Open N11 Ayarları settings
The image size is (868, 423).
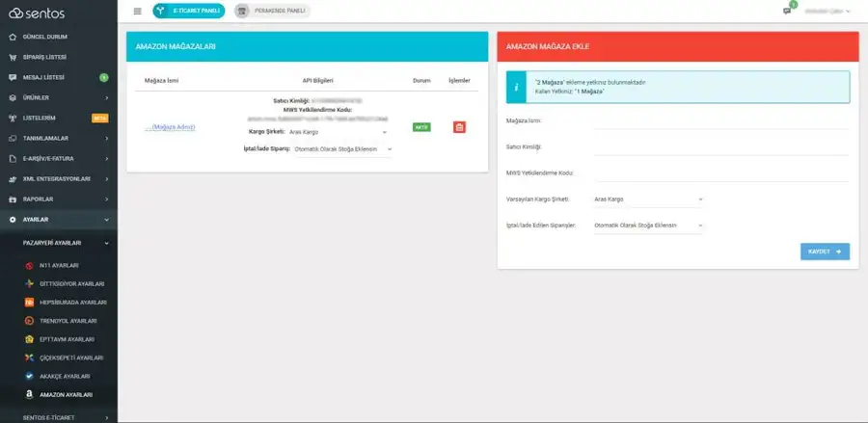59,265
